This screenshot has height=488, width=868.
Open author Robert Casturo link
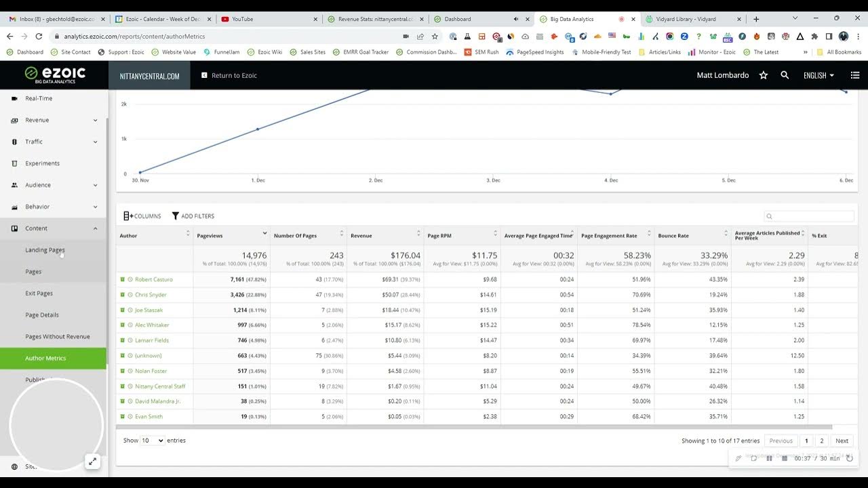pyautogui.click(x=154, y=279)
